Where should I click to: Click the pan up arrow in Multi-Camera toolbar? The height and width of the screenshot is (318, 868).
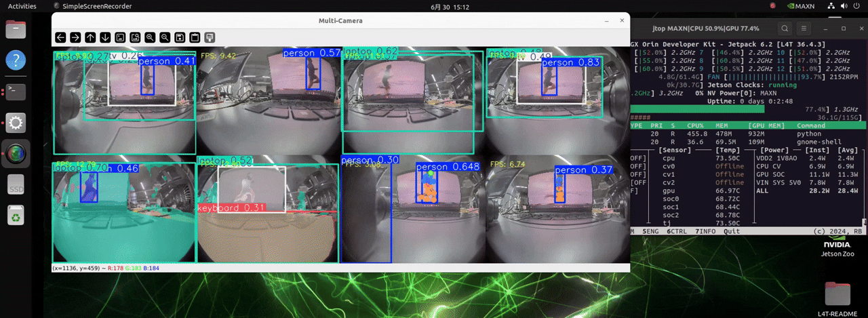coord(90,37)
